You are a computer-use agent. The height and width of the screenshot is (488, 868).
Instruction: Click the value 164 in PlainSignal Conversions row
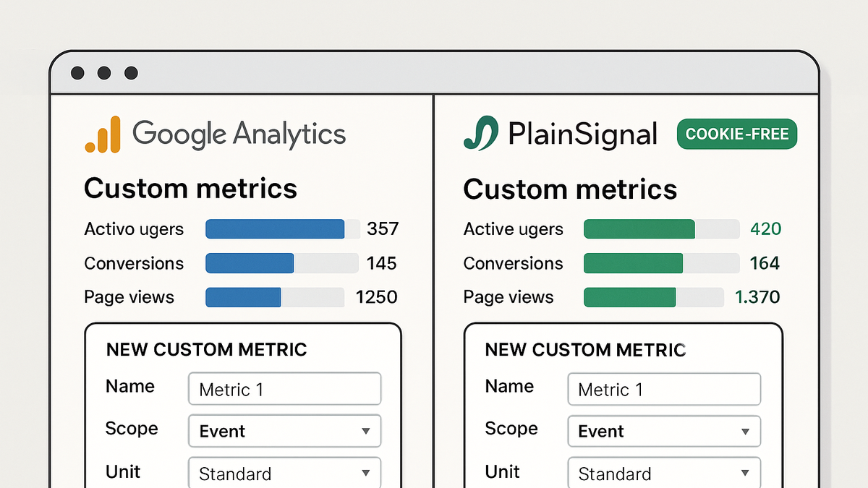click(765, 263)
